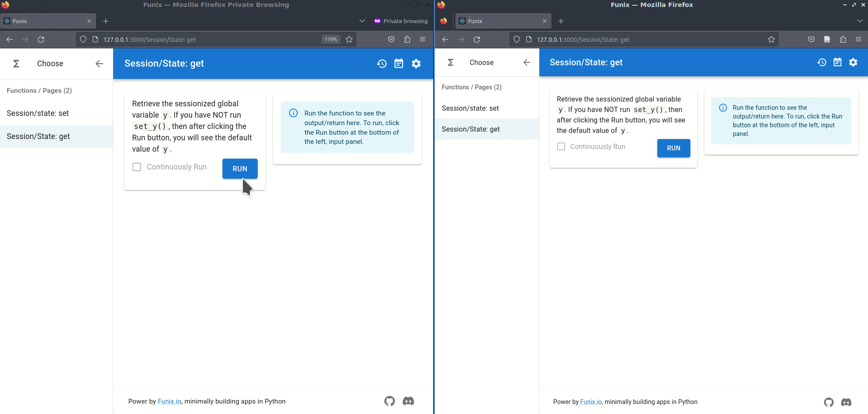This screenshot has height=414, width=868.
Task: Click the sigma logo in right window sidebar
Action: click(x=451, y=62)
